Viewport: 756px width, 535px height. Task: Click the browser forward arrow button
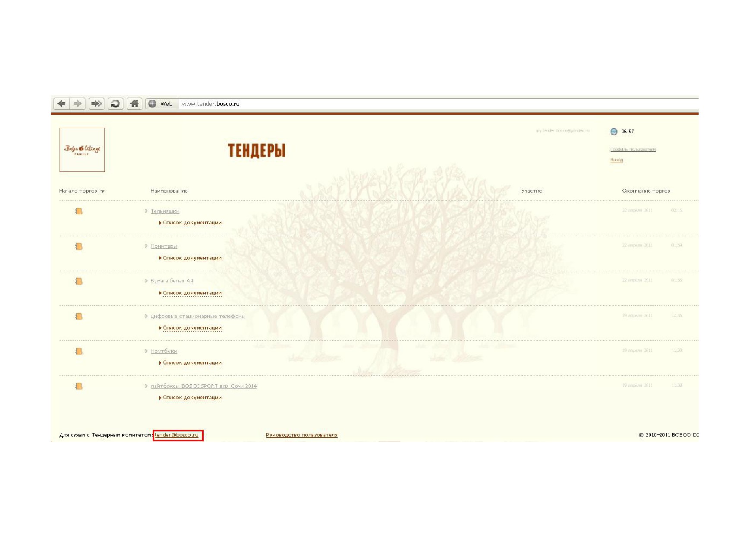click(78, 104)
